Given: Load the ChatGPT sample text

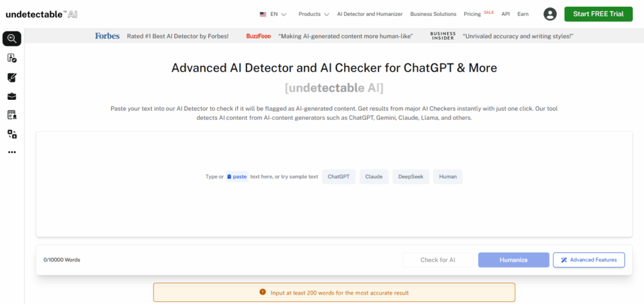Looking at the screenshot, I should (x=339, y=177).
